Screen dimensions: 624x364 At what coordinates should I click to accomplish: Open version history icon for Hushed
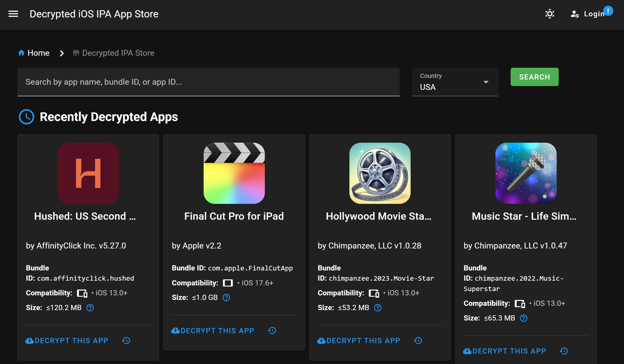[126, 341]
